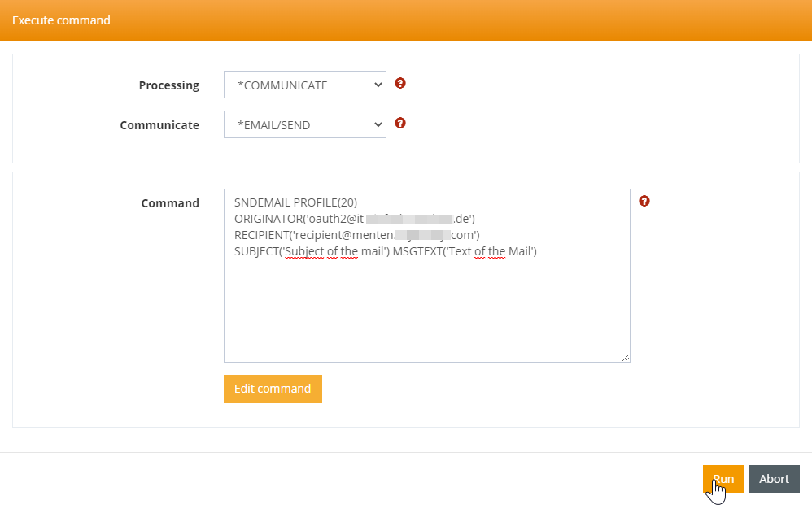Run the command

(723, 479)
